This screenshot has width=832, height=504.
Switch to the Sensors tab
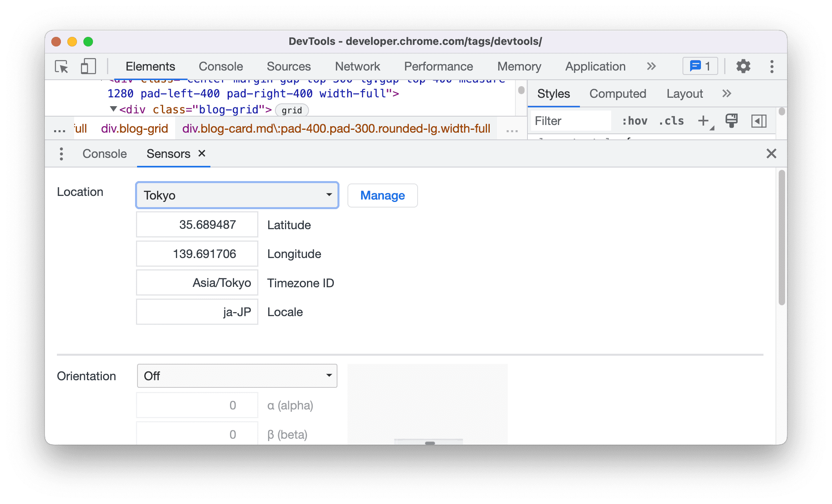pyautogui.click(x=169, y=153)
